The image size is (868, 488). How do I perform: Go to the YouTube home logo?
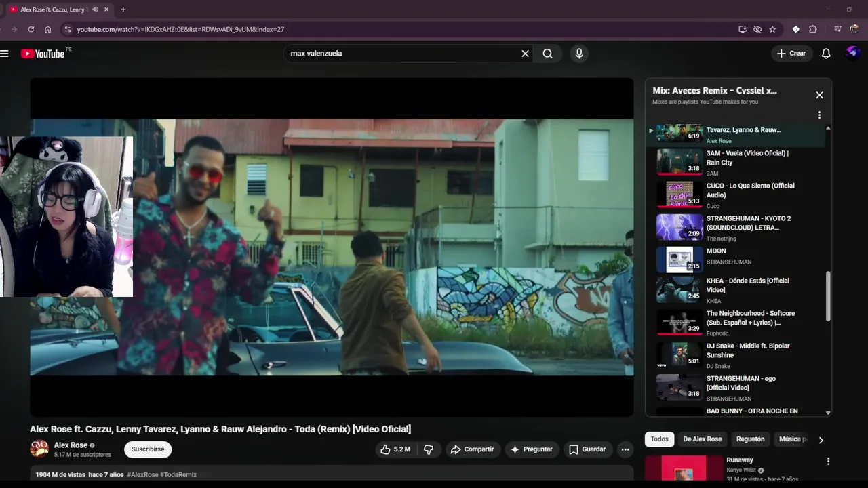[43, 54]
